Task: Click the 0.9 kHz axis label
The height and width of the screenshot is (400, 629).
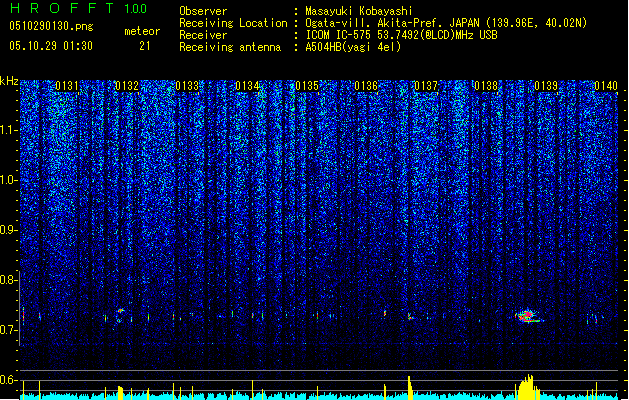Action: pyautogui.click(x=8, y=230)
